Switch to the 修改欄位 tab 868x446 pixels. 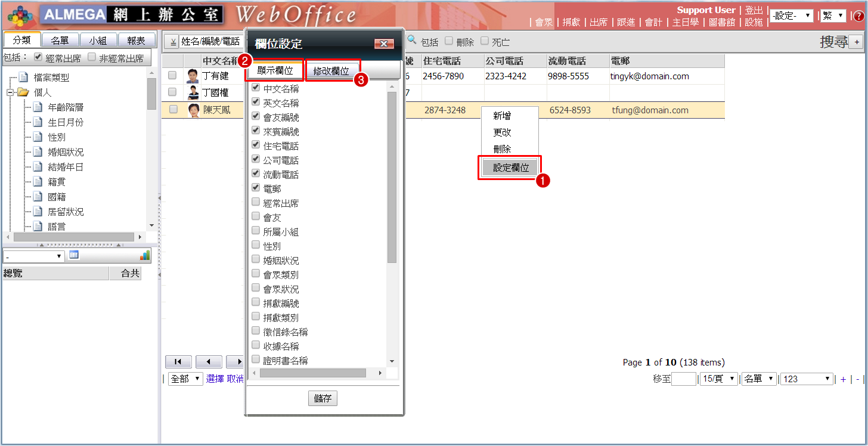331,70
